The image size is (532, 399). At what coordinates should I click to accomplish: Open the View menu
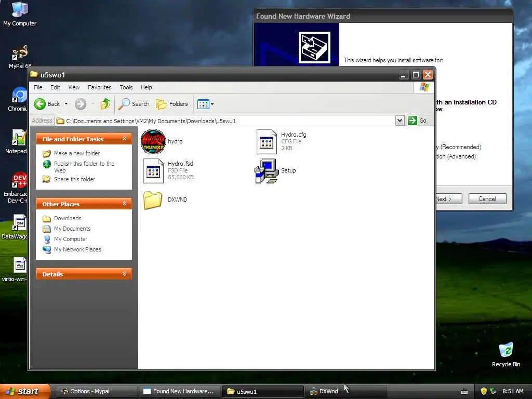pos(74,87)
